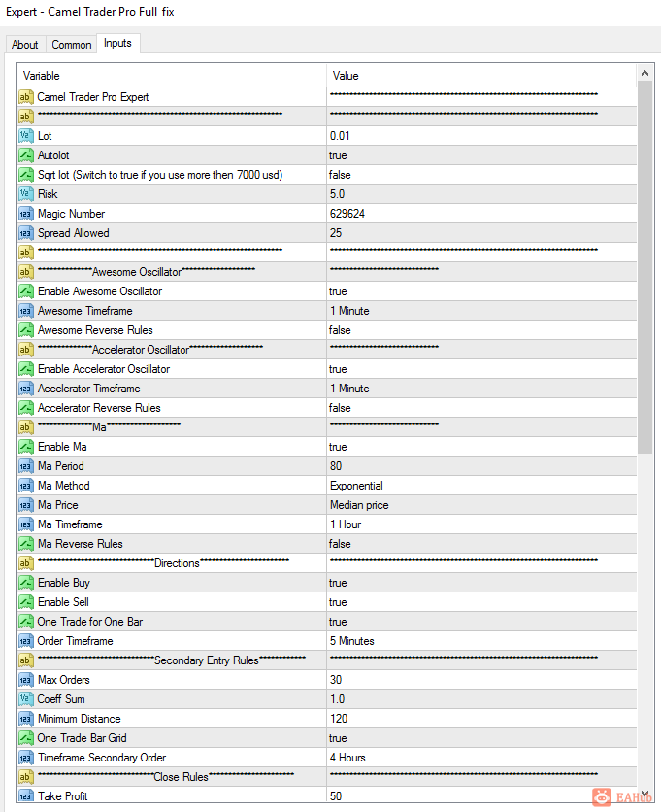The height and width of the screenshot is (812, 661).
Task: Click the boolean icon beside Sqrt lot
Action: pyautogui.click(x=26, y=175)
